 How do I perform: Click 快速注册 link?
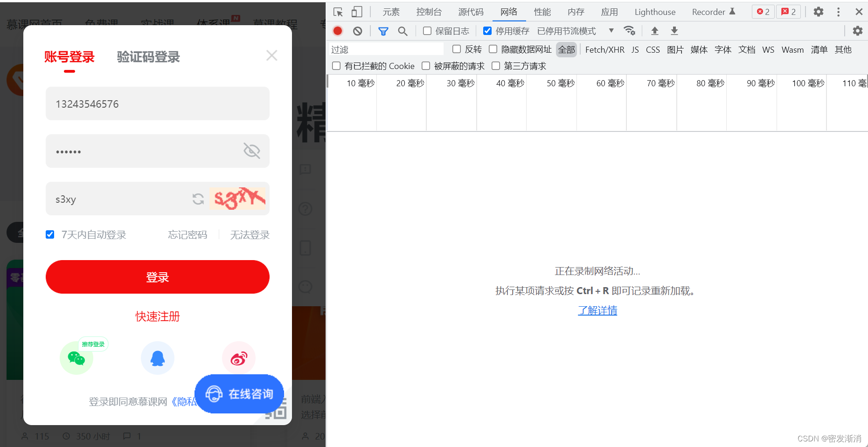point(158,316)
